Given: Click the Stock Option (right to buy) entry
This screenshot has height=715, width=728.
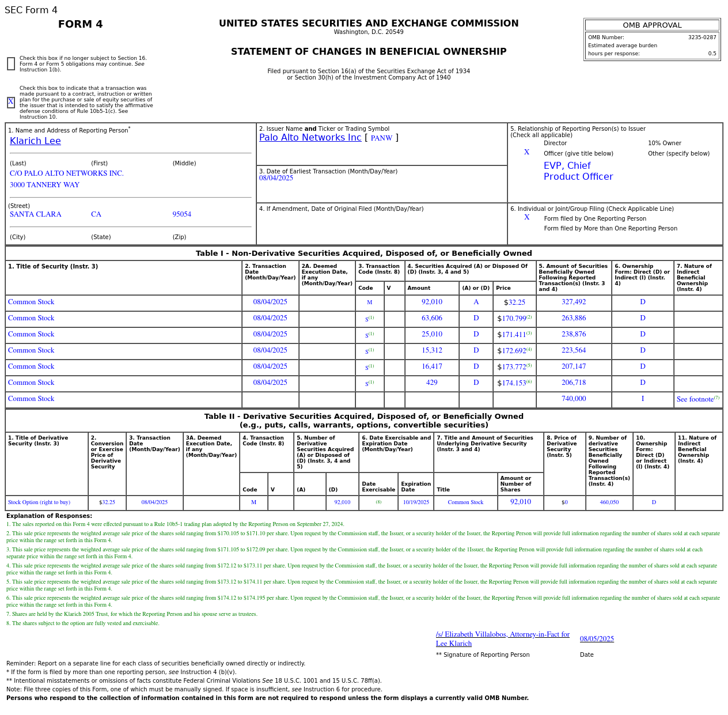Looking at the screenshot, I should 39,502.
